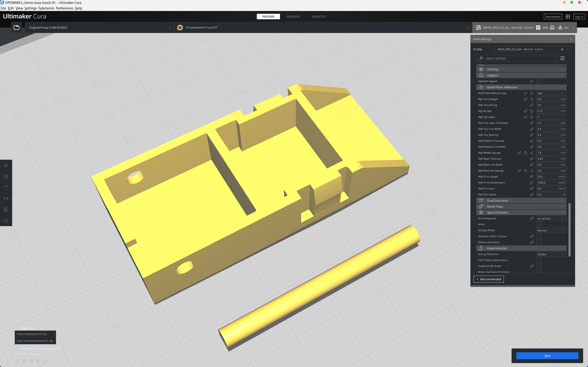Select the Support Blocker tool
Image resolution: width=588 pixels, height=367 pixels.
click(6, 220)
